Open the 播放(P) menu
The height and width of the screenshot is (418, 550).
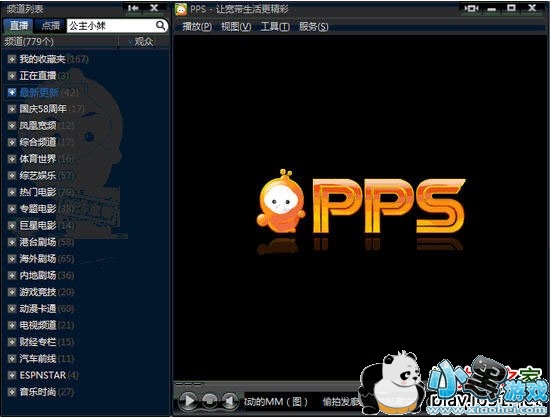click(x=197, y=26)
